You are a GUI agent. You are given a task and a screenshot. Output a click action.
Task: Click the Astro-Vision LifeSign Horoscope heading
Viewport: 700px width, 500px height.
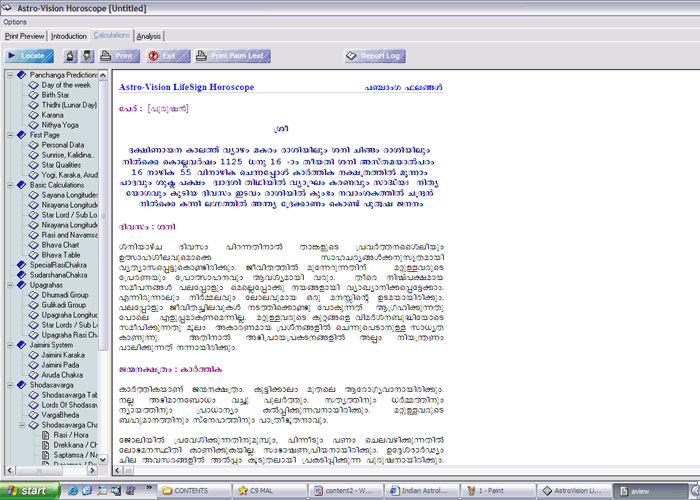[x=187, y=87]
